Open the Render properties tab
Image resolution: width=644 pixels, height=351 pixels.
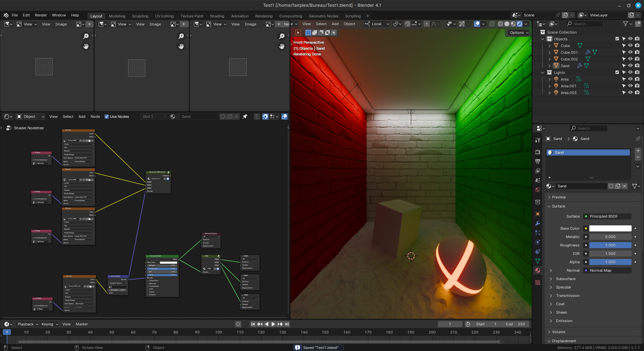click(x=538, y=152)
